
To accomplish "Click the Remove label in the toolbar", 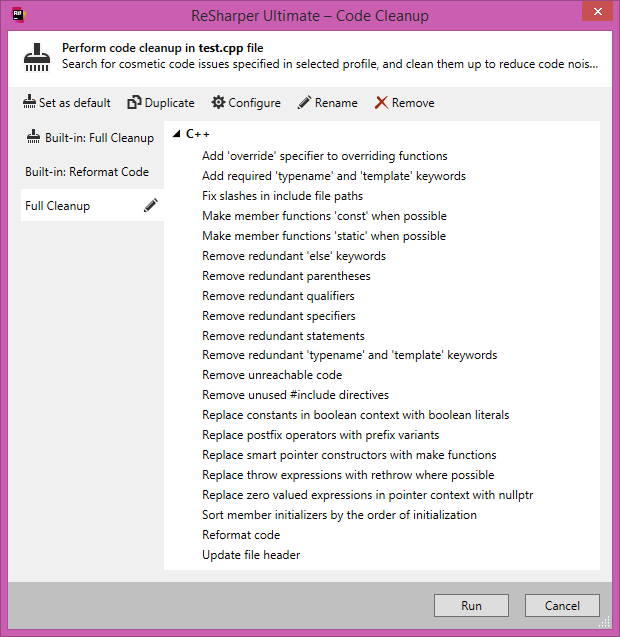I will click(413, 103).
